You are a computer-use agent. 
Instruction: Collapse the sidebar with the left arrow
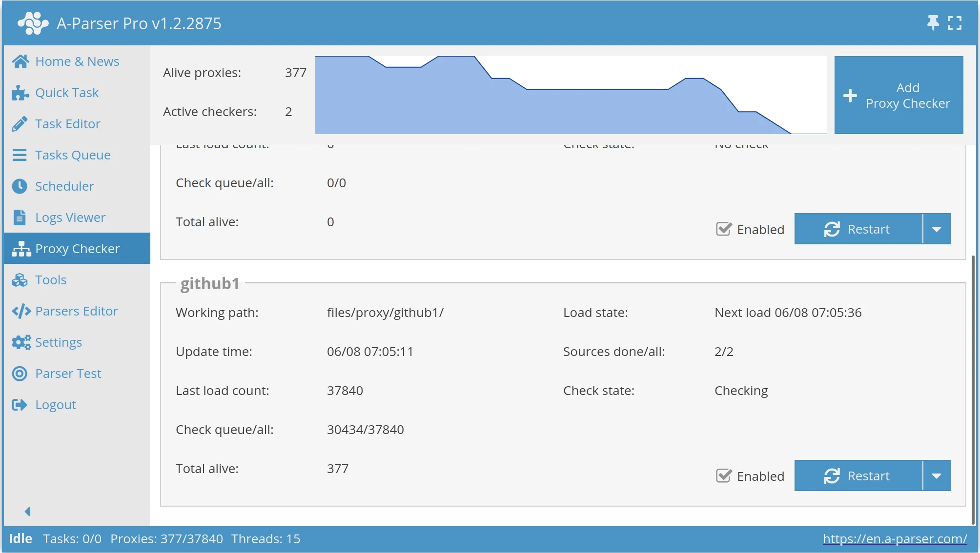point(27,511)
